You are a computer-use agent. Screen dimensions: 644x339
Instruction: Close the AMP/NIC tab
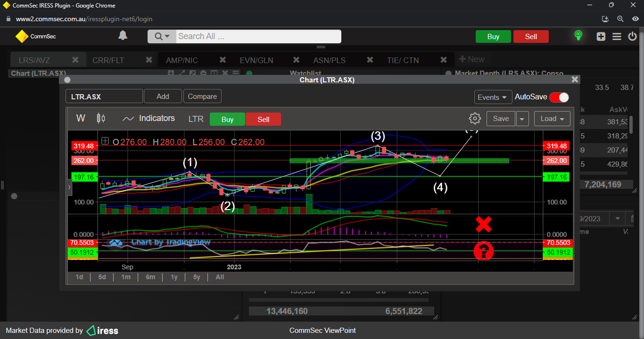[x=223, y=60]
